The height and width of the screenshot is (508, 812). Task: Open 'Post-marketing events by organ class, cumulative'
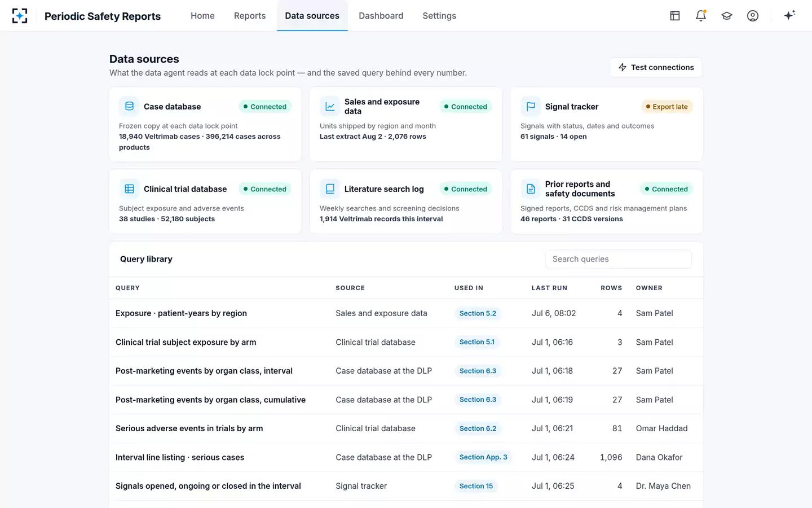210,400
